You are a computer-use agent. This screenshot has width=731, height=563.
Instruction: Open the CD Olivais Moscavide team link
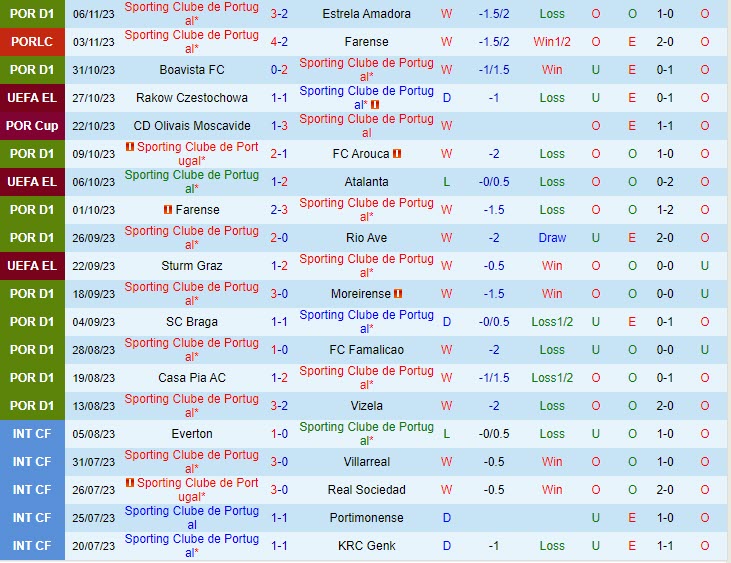192,126
